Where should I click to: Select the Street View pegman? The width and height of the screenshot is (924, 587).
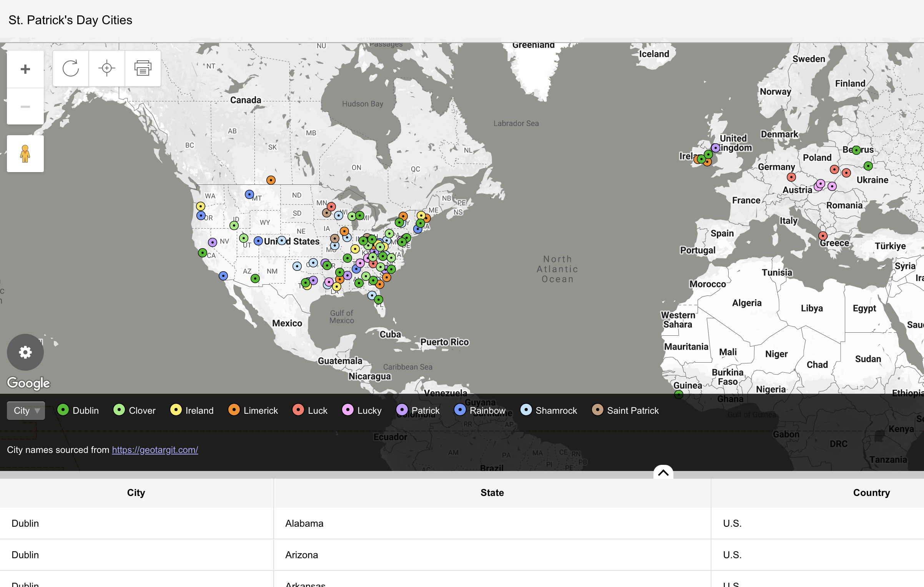tap(25, 154)
